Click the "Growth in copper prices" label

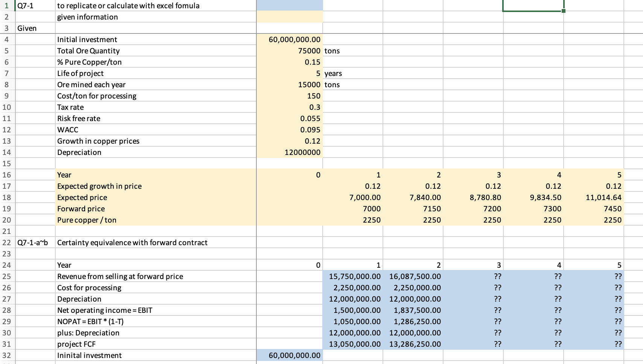(x=98, y=141)
